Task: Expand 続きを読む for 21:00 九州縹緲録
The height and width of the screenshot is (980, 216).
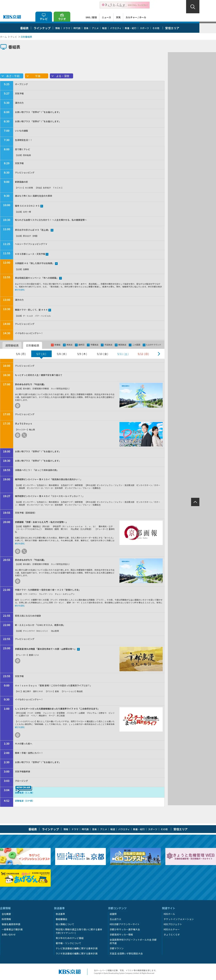Action: (20, 606)
